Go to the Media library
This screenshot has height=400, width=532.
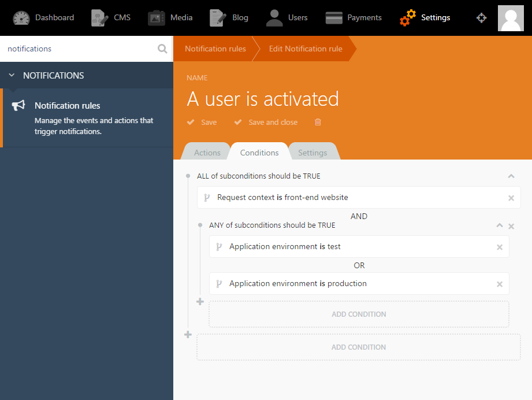coord(170,18)
